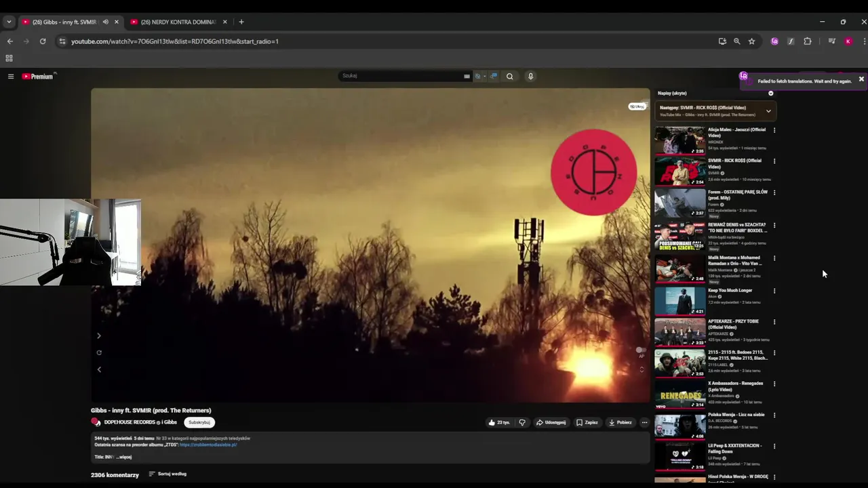Open options menu for Keep You Much Longer
The image size is (868, 488).
click(x=774, y=291)
